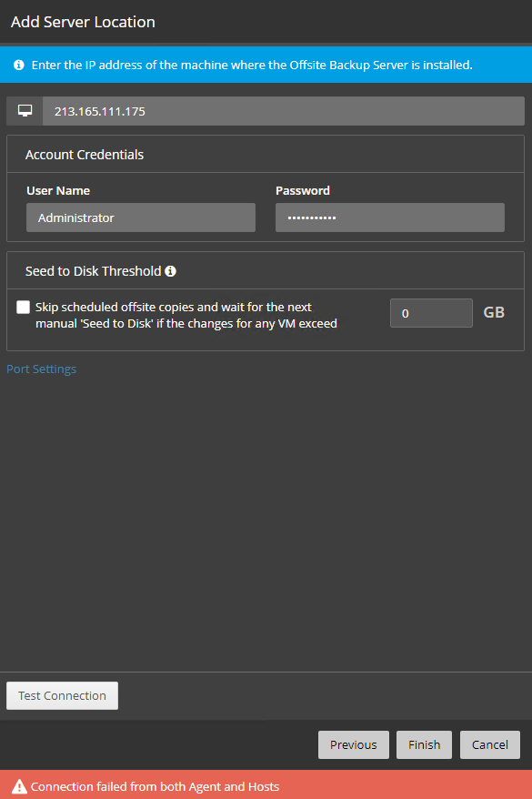
Task: Click the warning triangle icon in the error bar
Action: pos(19,786)
